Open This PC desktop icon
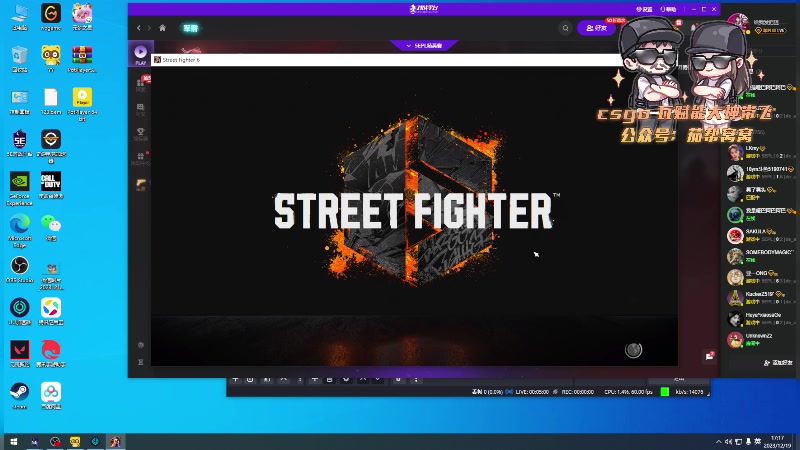The image size is (800, 450). tap(19, 17)
